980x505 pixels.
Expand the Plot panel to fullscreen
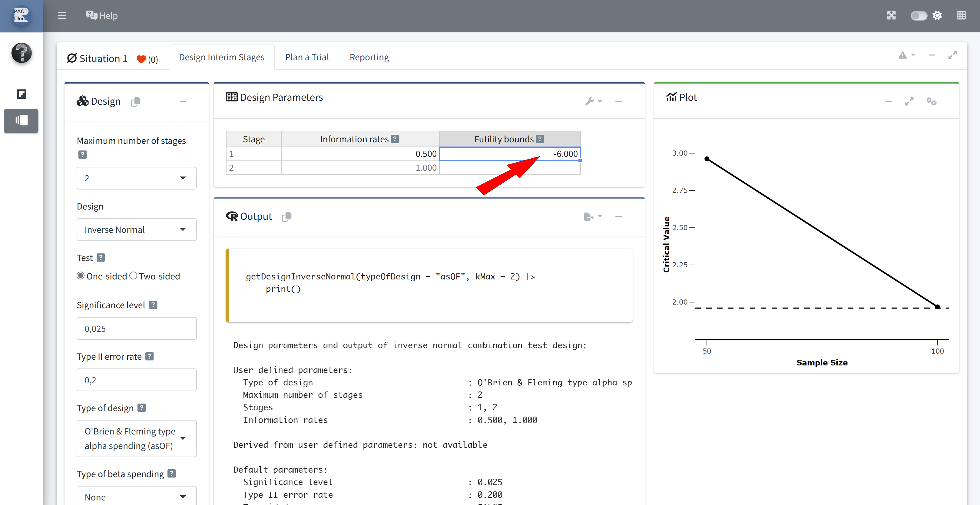(x=909, y=101)
